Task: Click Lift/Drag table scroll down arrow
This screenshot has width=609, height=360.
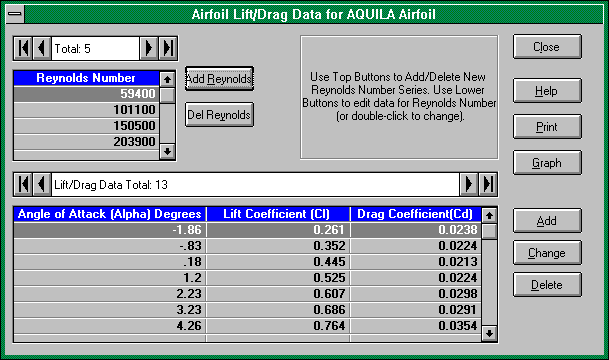Action: click(489, 333)
